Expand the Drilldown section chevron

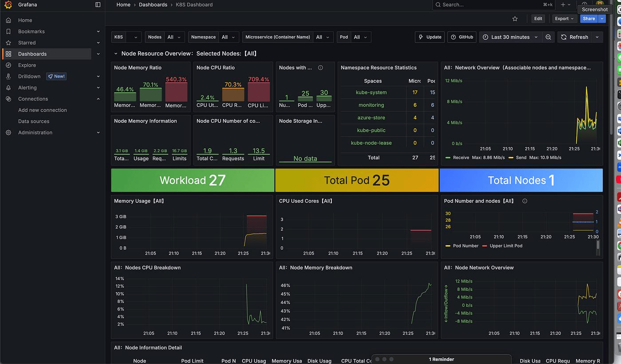point(98,76)
